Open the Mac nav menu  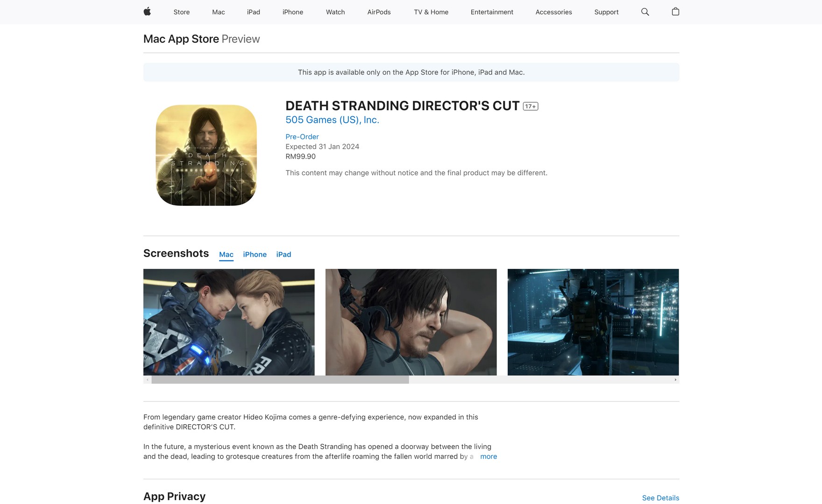(x=219, y=12)
